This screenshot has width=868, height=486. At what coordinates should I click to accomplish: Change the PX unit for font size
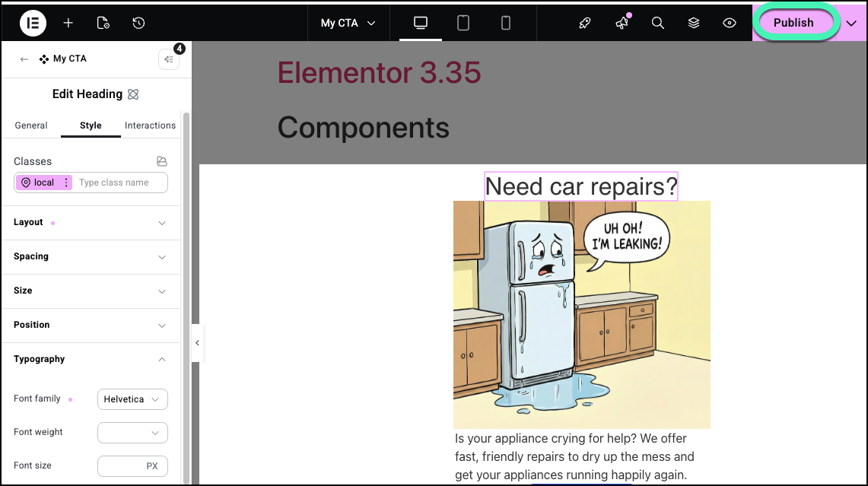coord(152,466)
